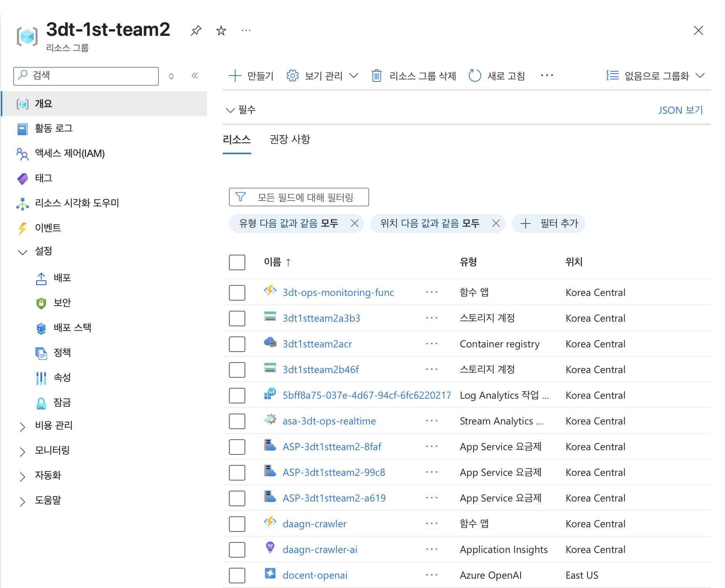Remove the 유형 filter chip
Viewport: 725px width, 588px height.
point(354,224)
